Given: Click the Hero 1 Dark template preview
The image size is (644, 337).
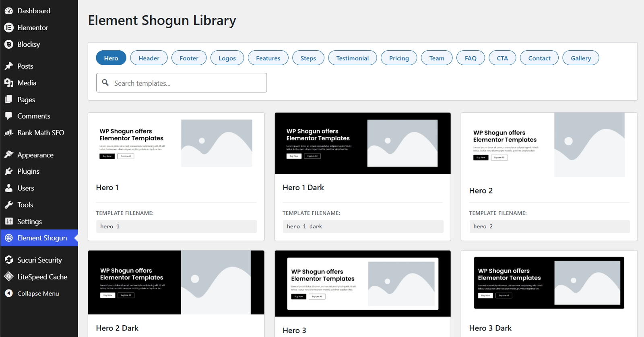Looking at the screenshot, I should tap(363, 143).
